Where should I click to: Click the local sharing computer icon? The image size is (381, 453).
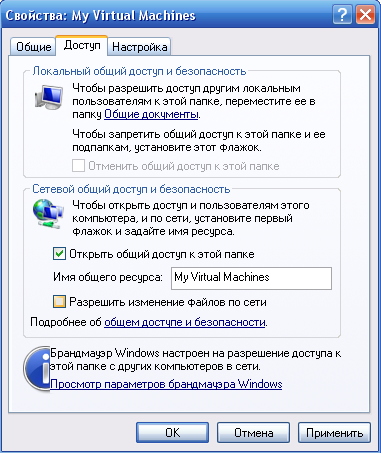coord(49,97)
